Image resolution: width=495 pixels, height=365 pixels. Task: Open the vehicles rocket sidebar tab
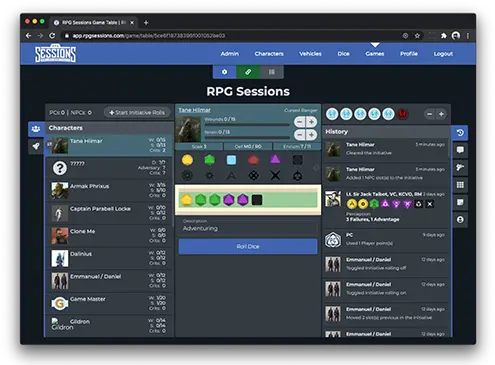click(36, 146)
